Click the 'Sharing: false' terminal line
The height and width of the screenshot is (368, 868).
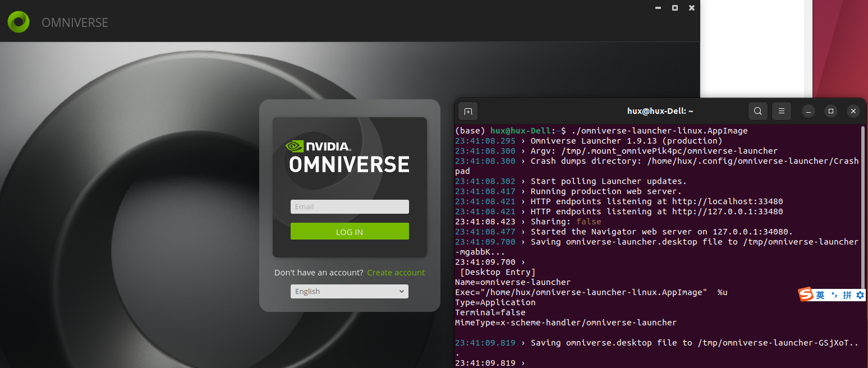click(528, 222)
